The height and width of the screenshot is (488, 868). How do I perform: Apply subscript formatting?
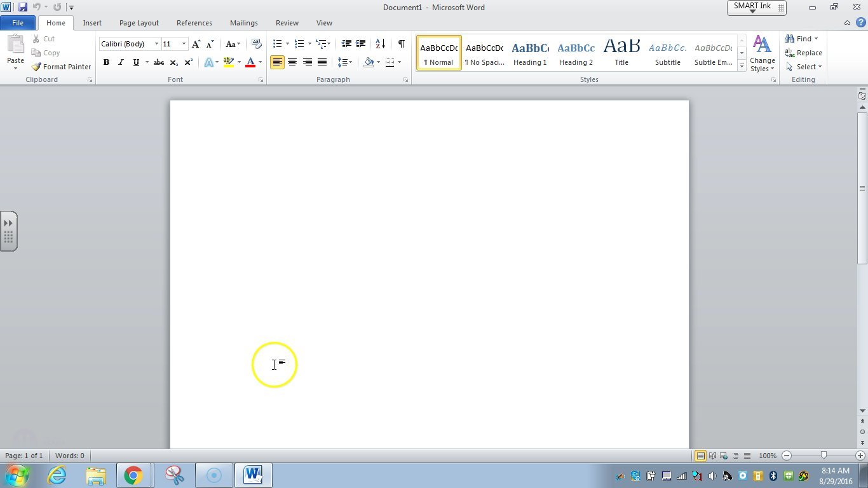(173, 62)
